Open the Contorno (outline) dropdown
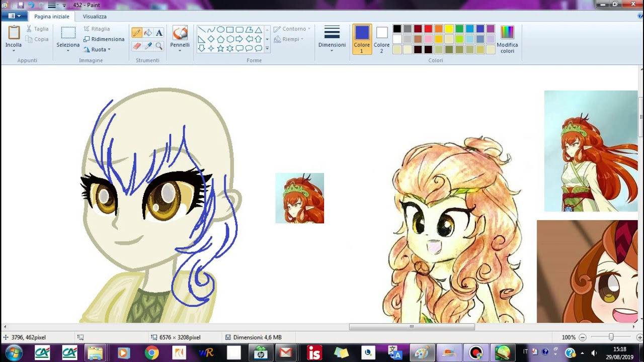The height and width of the screenshot is (362, 644). [292, 29]
